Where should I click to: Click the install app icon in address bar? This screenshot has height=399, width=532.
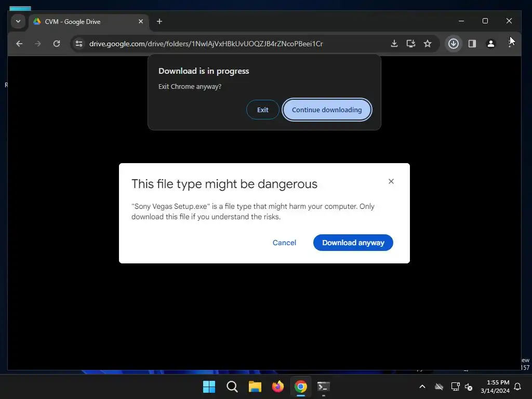click(410, 44)
